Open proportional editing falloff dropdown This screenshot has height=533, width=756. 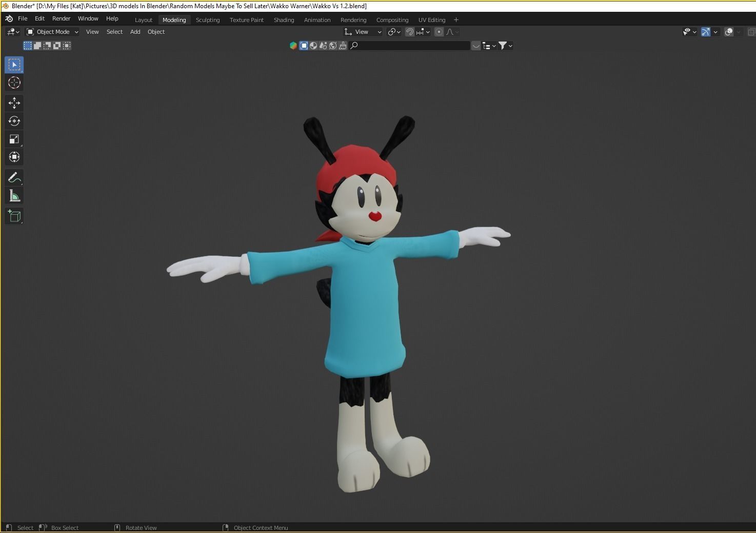coord(452,32)
